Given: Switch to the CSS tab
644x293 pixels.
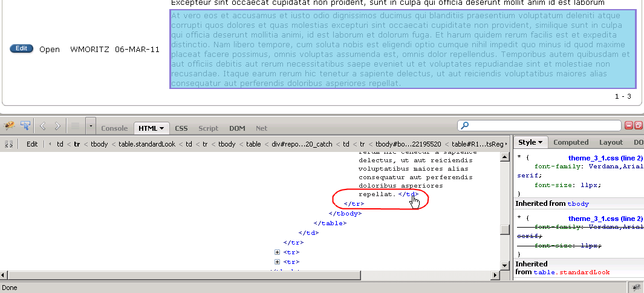Looking at the screenshot, I should point(181,128).
